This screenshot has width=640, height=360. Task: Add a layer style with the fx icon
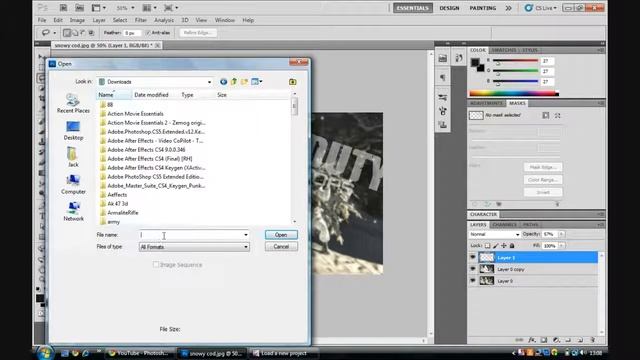pos(532,340)
